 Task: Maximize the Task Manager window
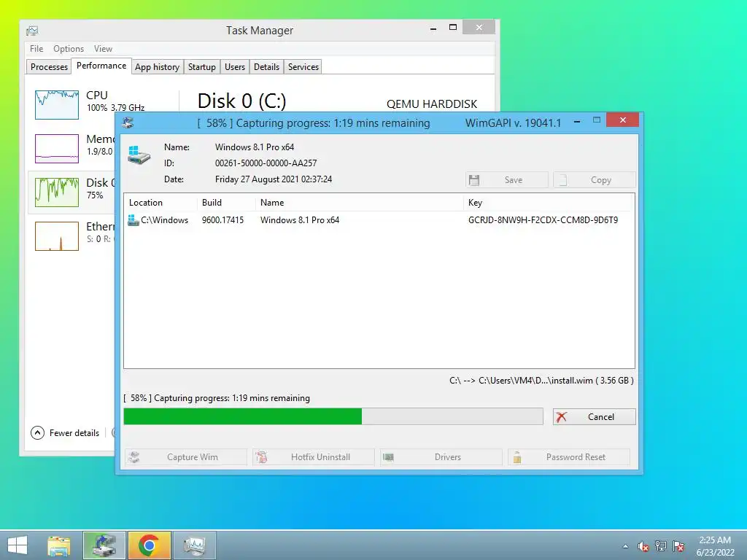(453, 28)
